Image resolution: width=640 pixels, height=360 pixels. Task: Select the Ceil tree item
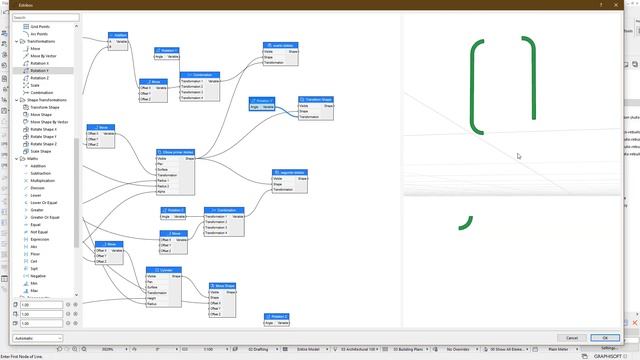coord(33,261)
